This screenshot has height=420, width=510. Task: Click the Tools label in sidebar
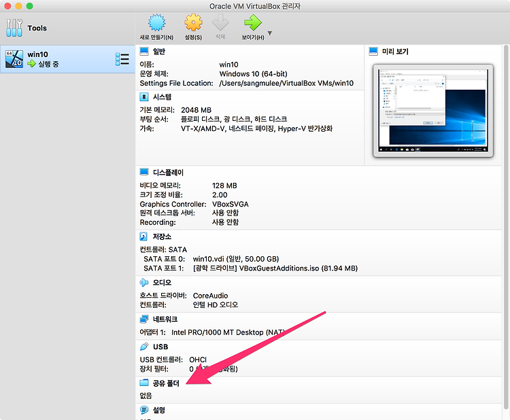pyautogui.click(x=37, y=28)
